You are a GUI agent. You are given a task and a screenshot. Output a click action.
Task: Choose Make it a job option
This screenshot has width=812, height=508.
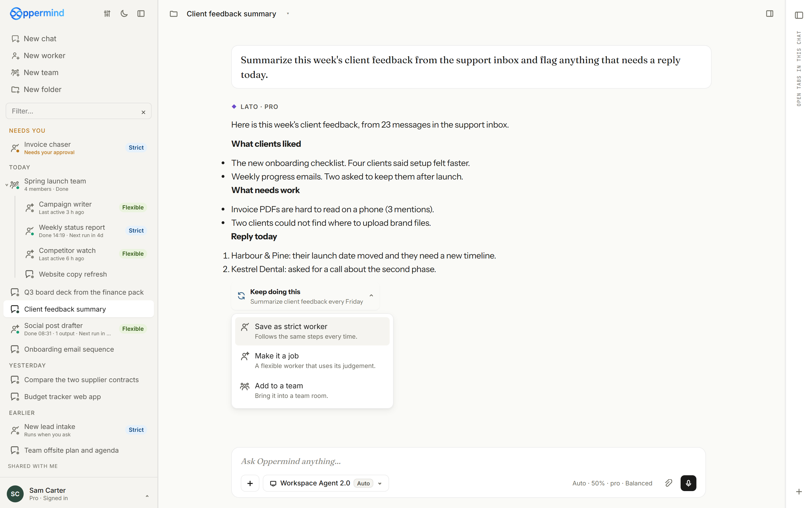click(312, 360)
